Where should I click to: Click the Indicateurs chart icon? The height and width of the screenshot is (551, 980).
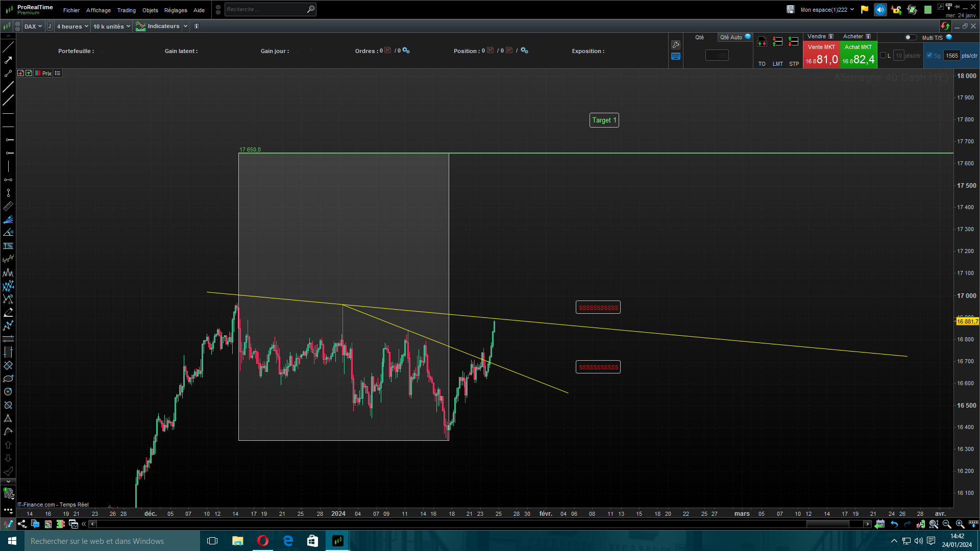tap(140, 27)
